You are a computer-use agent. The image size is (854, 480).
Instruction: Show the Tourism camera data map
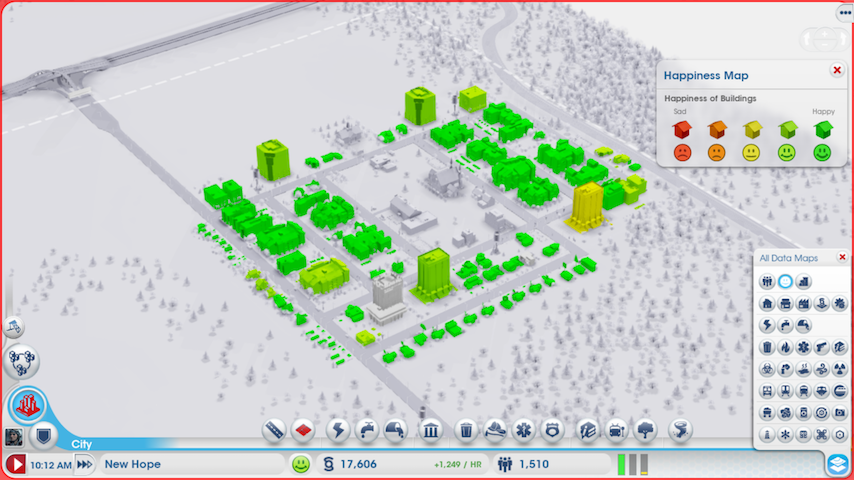(x=840, y=412)
